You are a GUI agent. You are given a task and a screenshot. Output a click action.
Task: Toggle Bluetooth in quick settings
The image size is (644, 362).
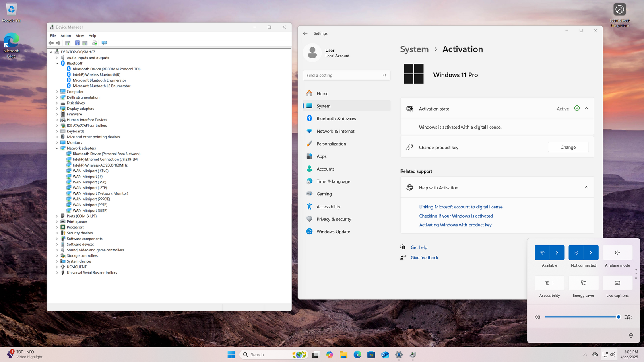pos(576,253)
